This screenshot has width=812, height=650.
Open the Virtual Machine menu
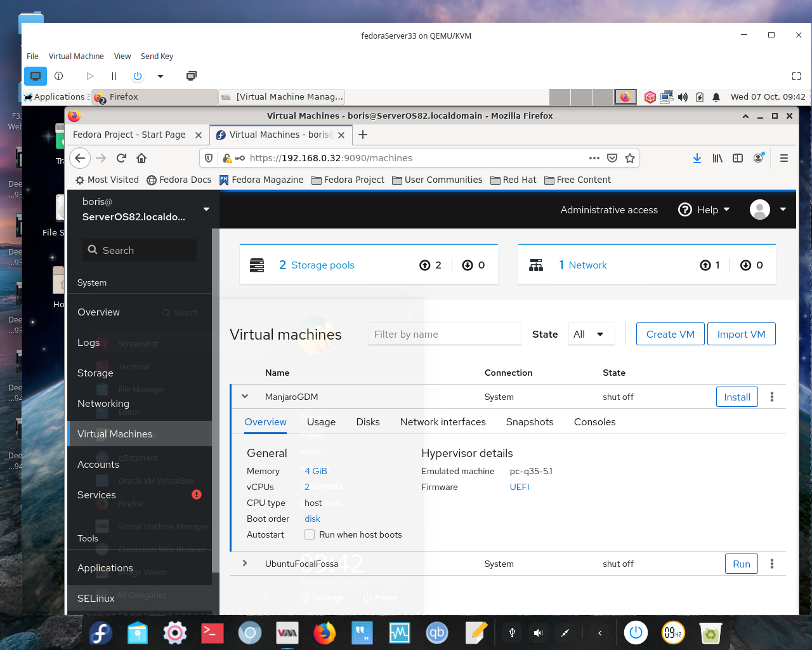tap(76, 56)
